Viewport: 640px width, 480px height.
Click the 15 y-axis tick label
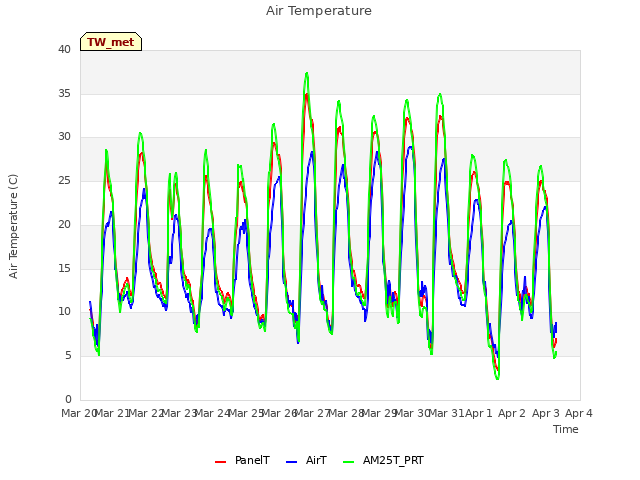pos(64,268)
